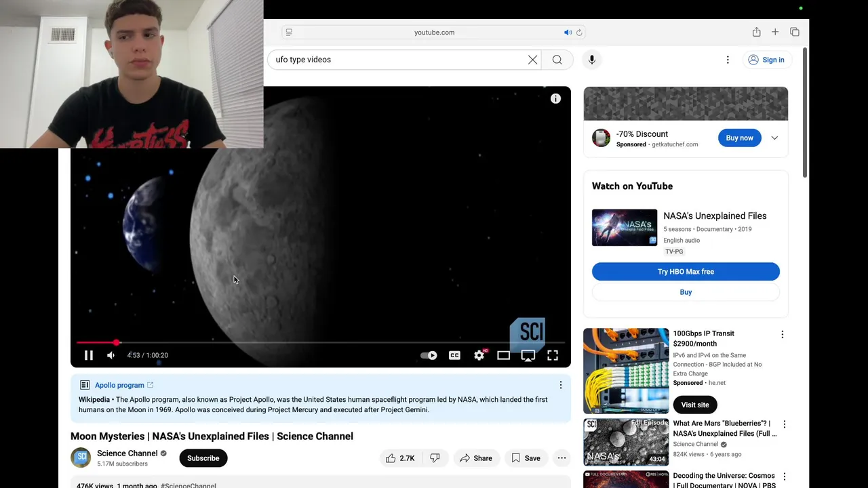Click the -70% Discount ad title
Image resolution: width=868 pixels, height=488 pixels.
click(x=642, y=134)
